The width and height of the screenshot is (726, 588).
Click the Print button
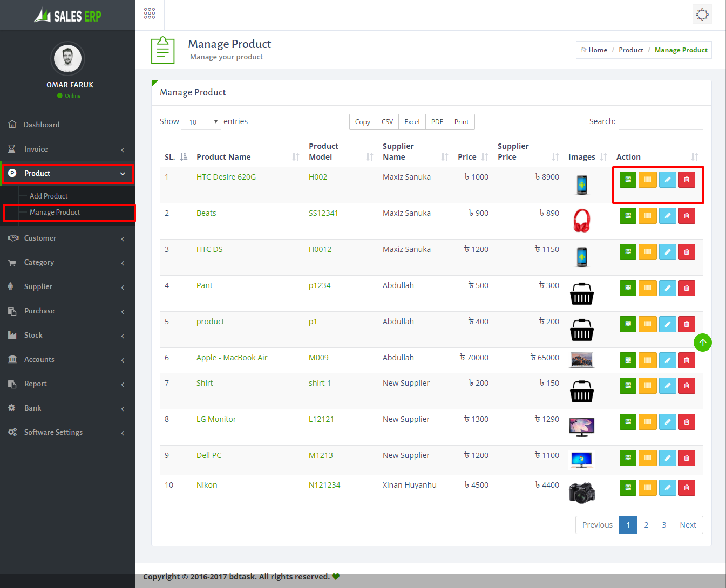462,122
